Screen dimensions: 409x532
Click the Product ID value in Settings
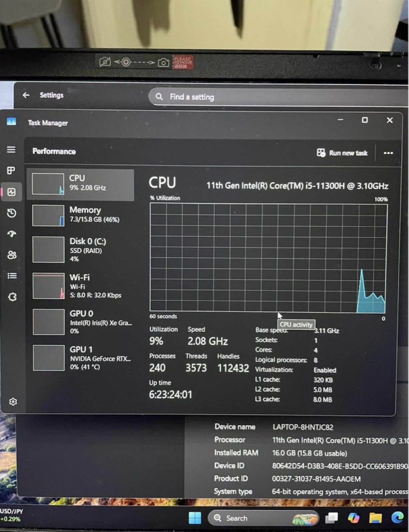coord(316,479)
